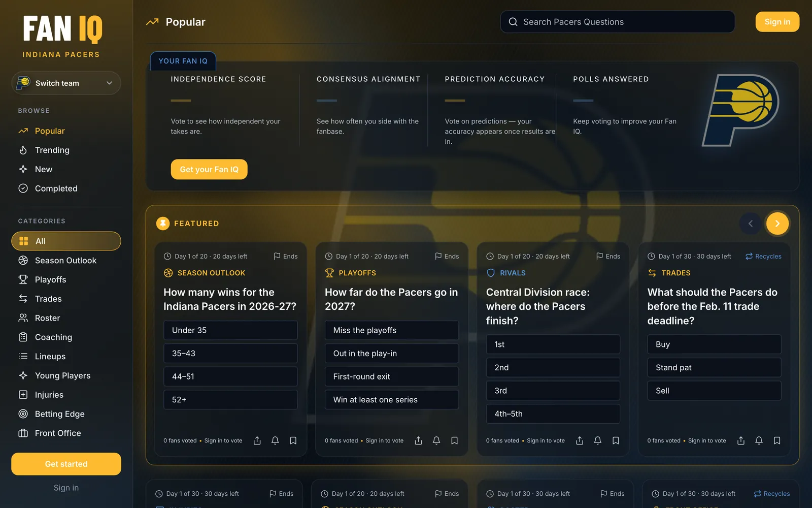Image resolution: width=812 pixels, height=508 pixels.
Task: Go to previous featured polls arrow
Action: (x=751, y=224)
